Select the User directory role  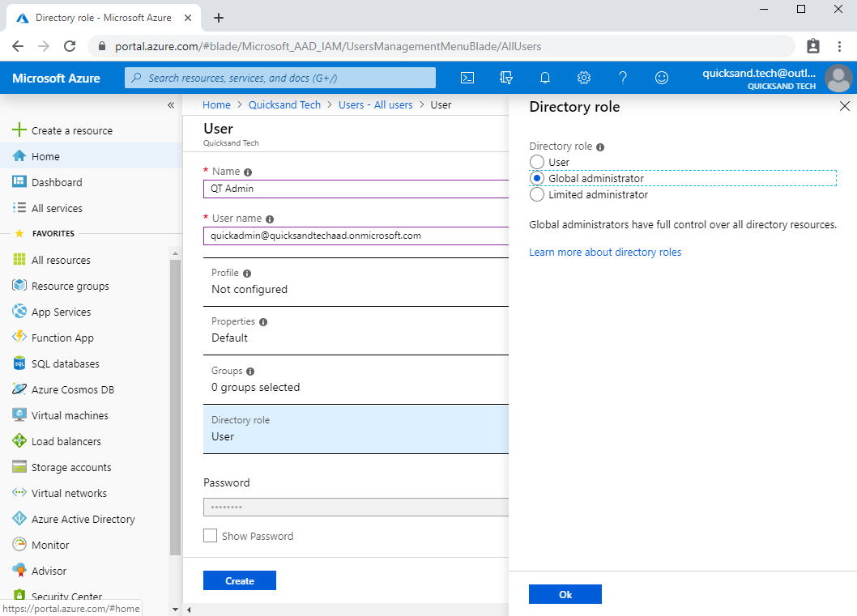pos(537,162)
